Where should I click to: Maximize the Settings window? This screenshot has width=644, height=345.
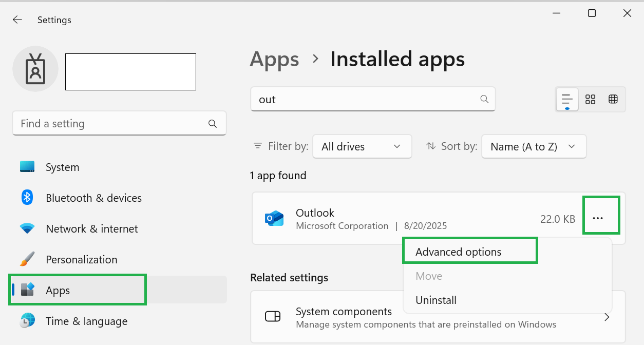(x=592, y=13)
